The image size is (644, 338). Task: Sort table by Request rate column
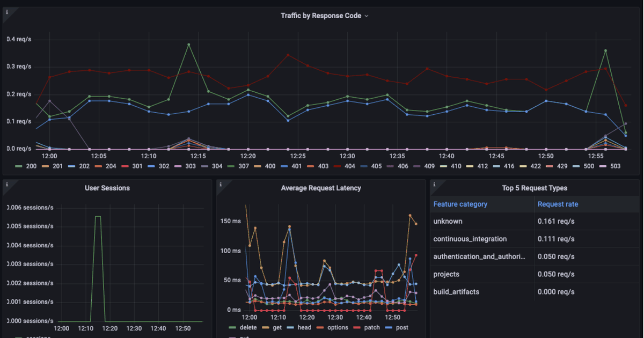[x=558, y=204]
